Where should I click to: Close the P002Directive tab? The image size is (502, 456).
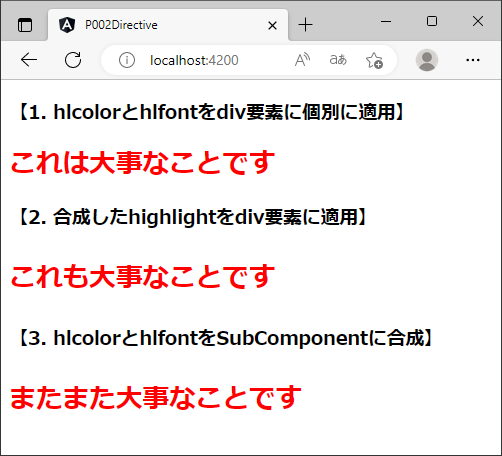272,25
